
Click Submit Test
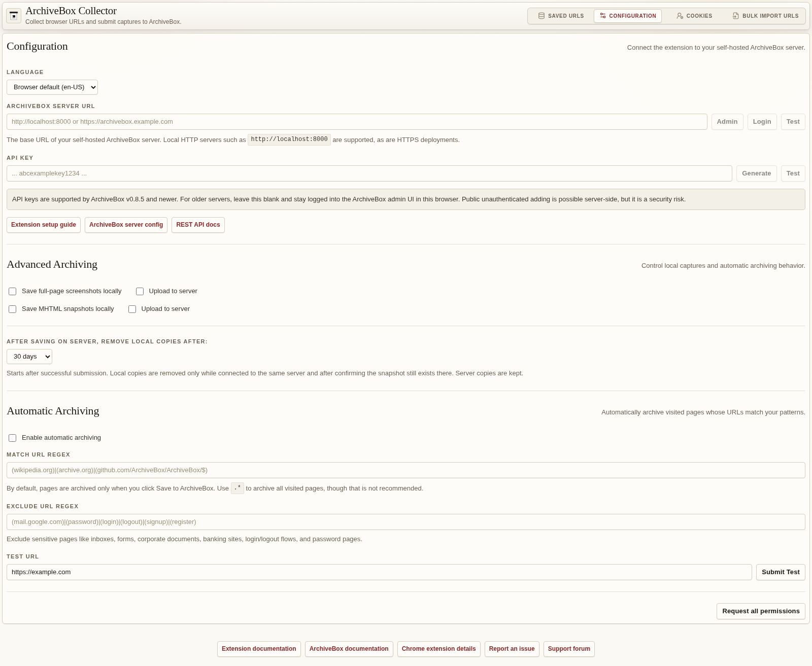coord(781,572)
